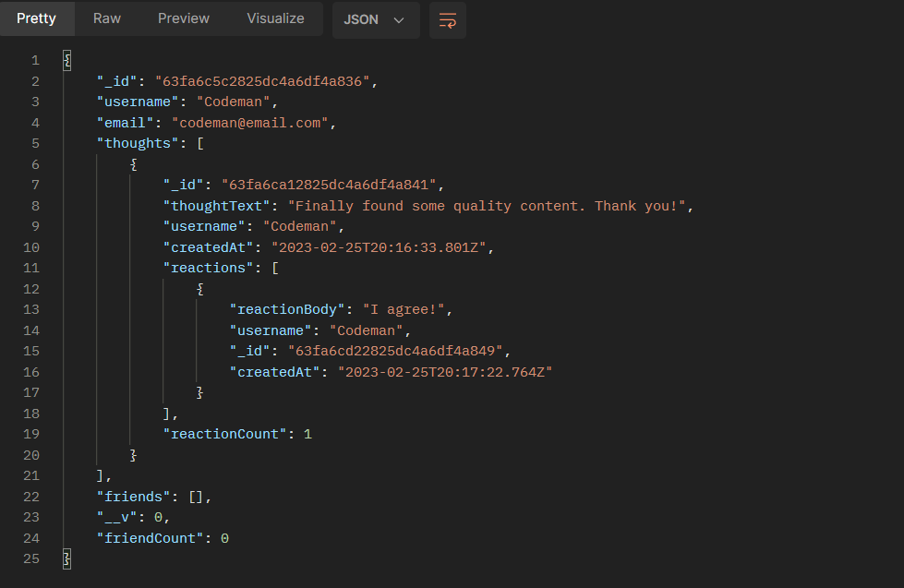
Task: Click the opening brace on line 1
Action: click(66, 61)
